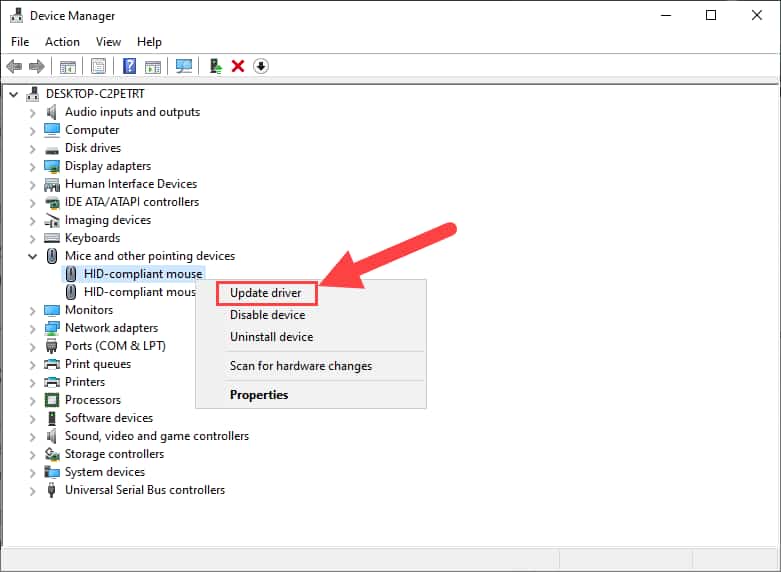This screenshot has width=781, height=572.
Task: Select the Display adapters tree item
Action: tap(108, 166)
